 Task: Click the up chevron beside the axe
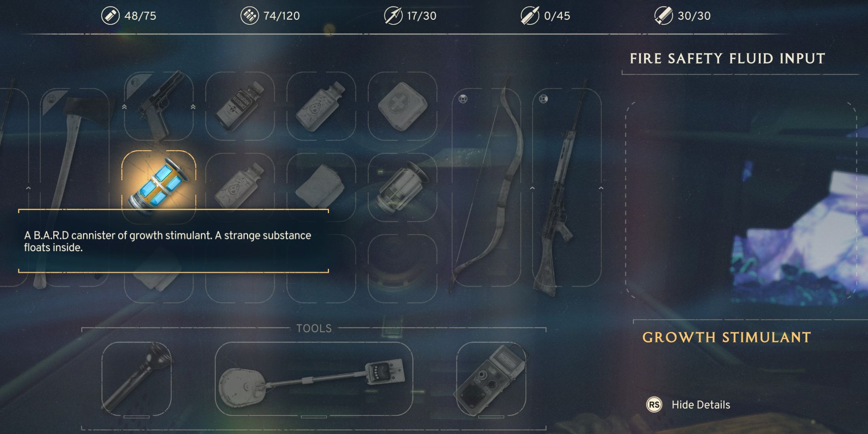pyautogui.click(x=28, y=188)
